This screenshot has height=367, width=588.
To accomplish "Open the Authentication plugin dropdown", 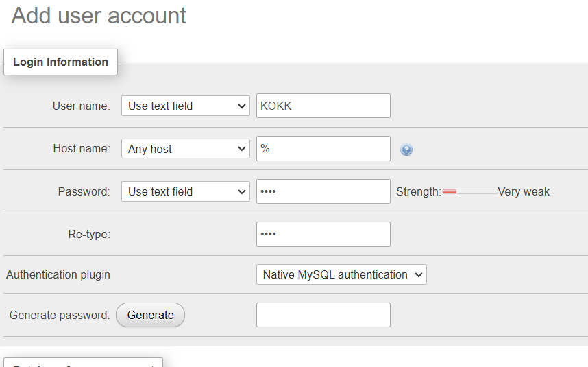I will click(341, 274).
